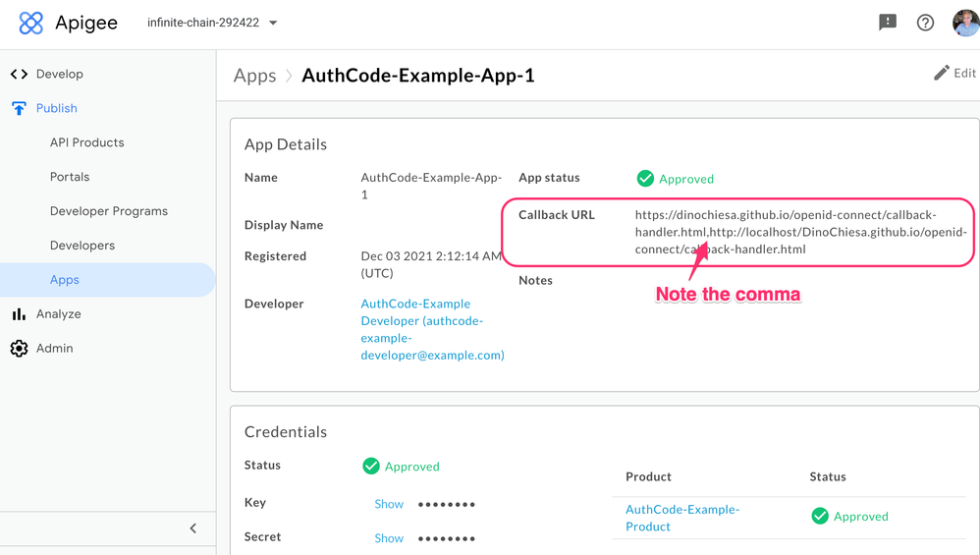Click the 'App Details' heading
This screenshot has width=980, height=555.
coord(286,144)
